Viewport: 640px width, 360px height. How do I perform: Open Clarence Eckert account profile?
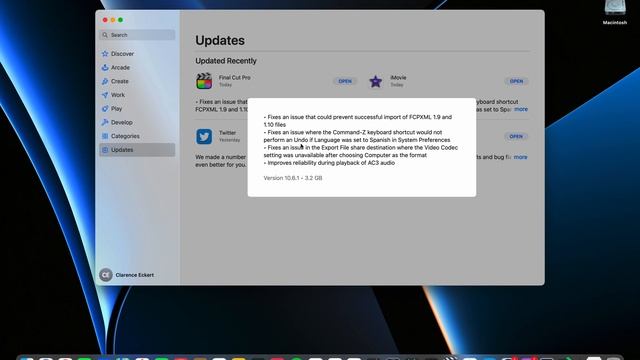click(127, 275)
